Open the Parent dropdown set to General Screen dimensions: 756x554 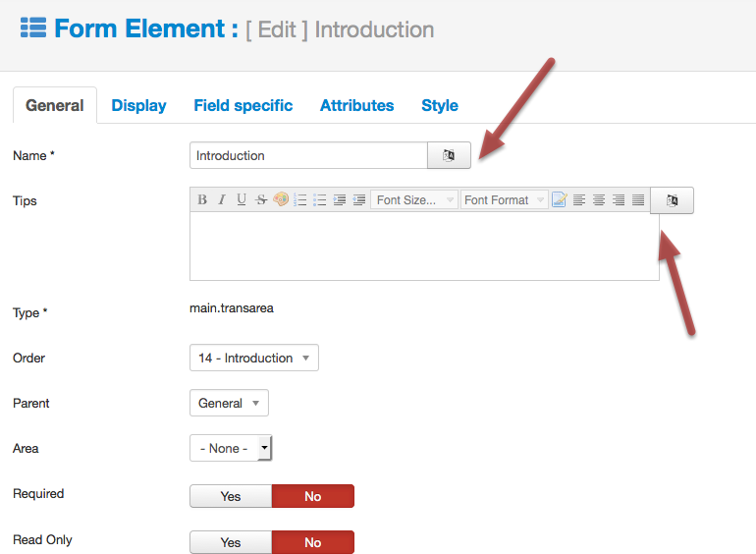pyautogui.click(x=229, y=403)
